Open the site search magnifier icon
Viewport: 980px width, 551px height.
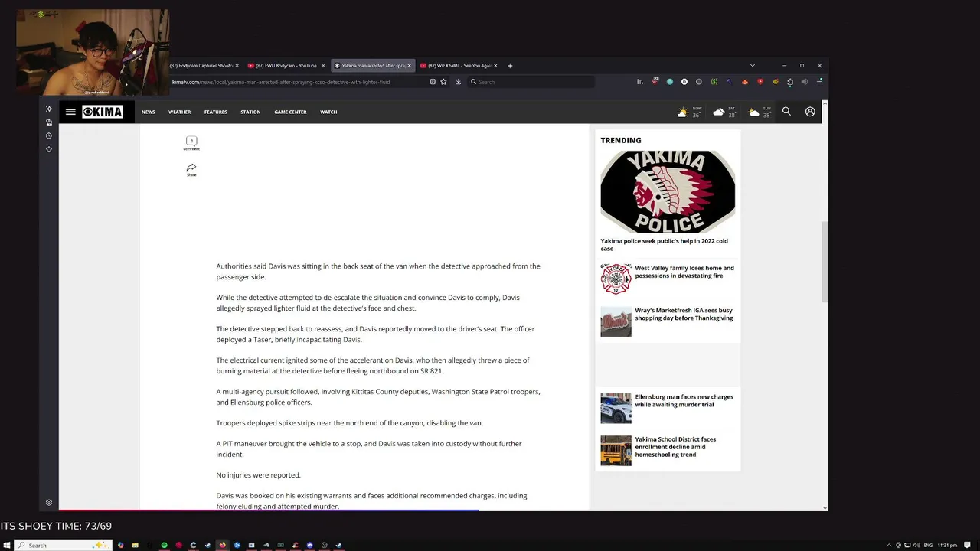coord(786,112)
